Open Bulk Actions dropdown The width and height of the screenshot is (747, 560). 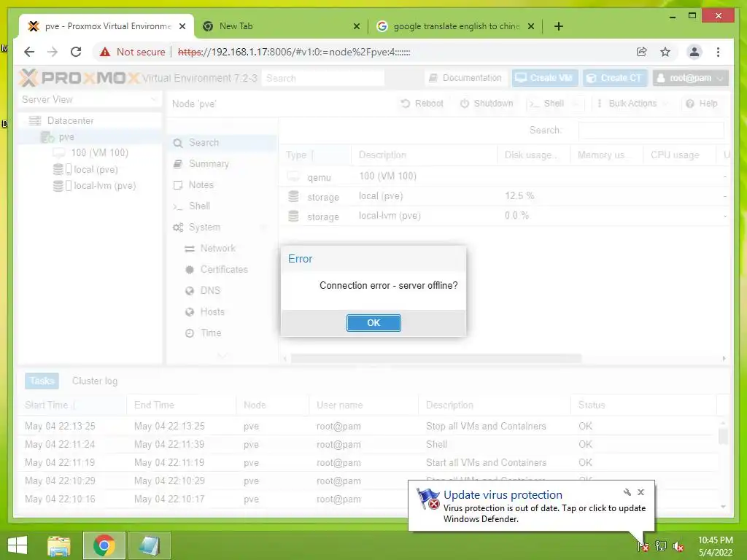point(632,104)
